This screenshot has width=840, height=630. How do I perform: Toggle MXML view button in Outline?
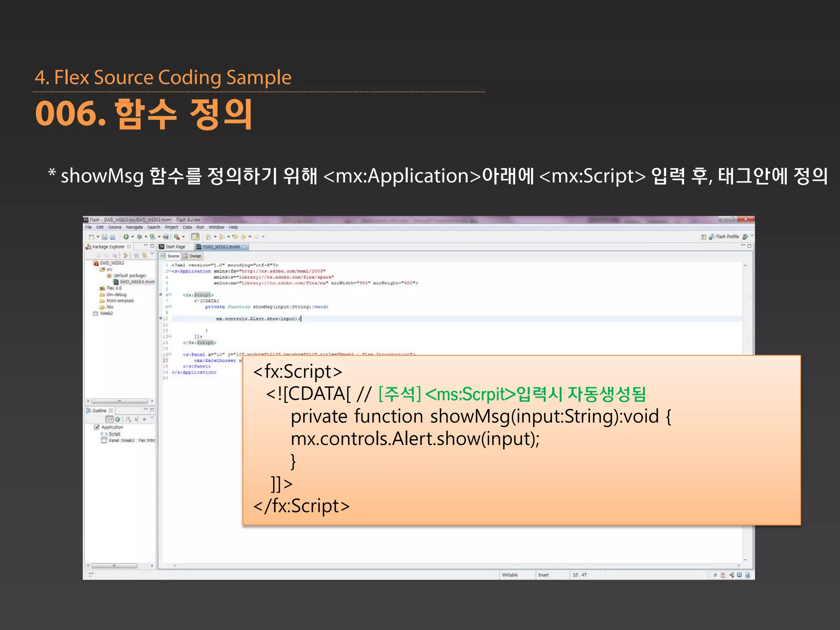pos(110,419)
